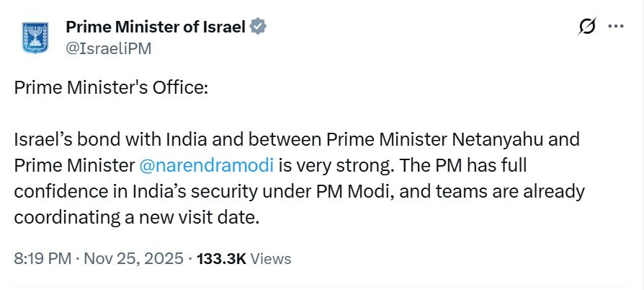Open the @narendramodi mention link

206,164
